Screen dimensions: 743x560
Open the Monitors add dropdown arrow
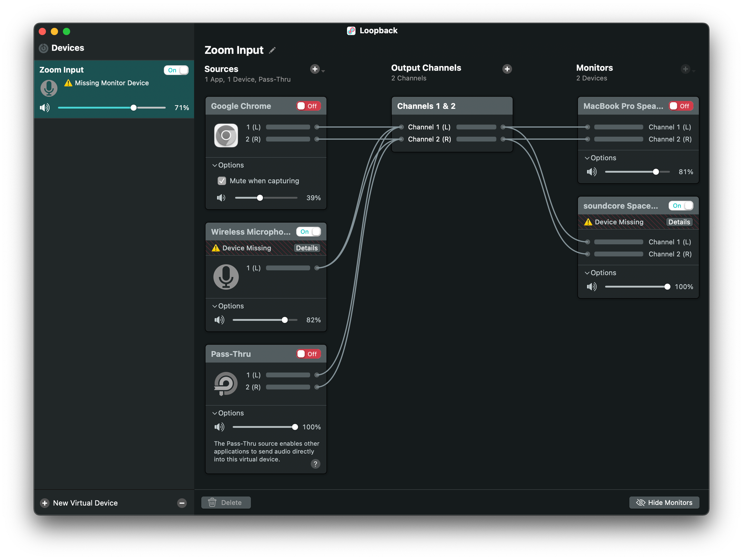(694, 71)
